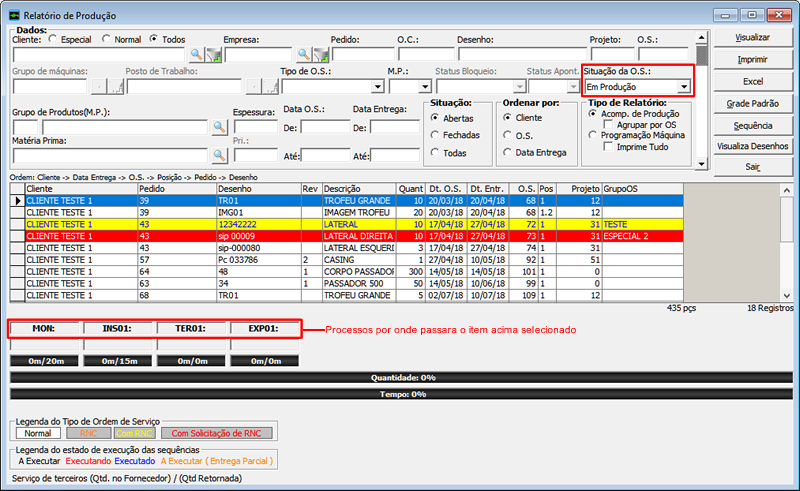
Task: Click the MON: process button
Action: coord(44,328)
